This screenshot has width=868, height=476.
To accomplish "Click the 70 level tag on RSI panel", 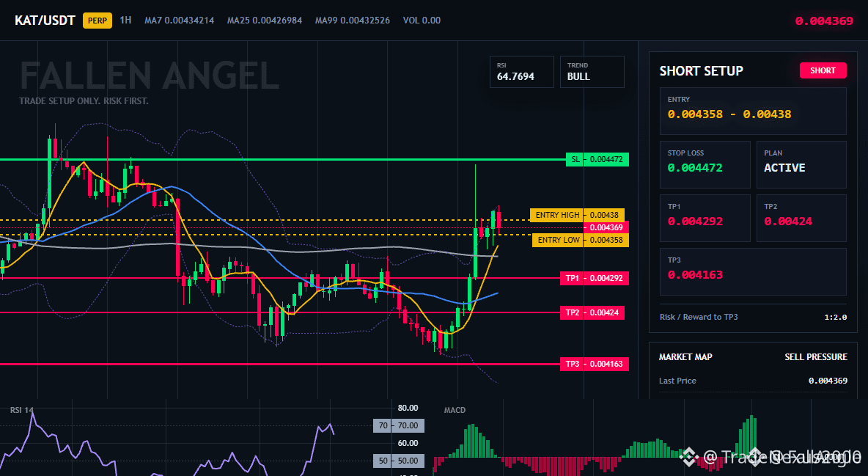I will coord(399,425).
